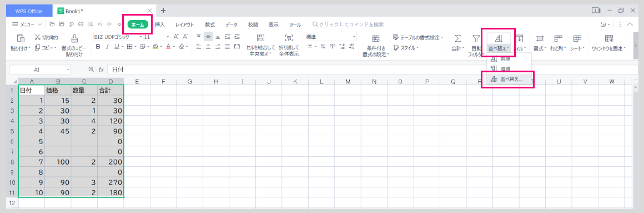Click Rows and Columns (行と列) icon
The width and height of the screenshot is (644, 213).
tap(558, 39)
